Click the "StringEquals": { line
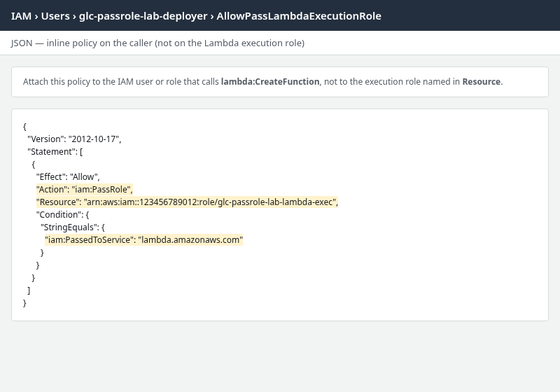This screenshot has height=392, width=560. point(73,227)
